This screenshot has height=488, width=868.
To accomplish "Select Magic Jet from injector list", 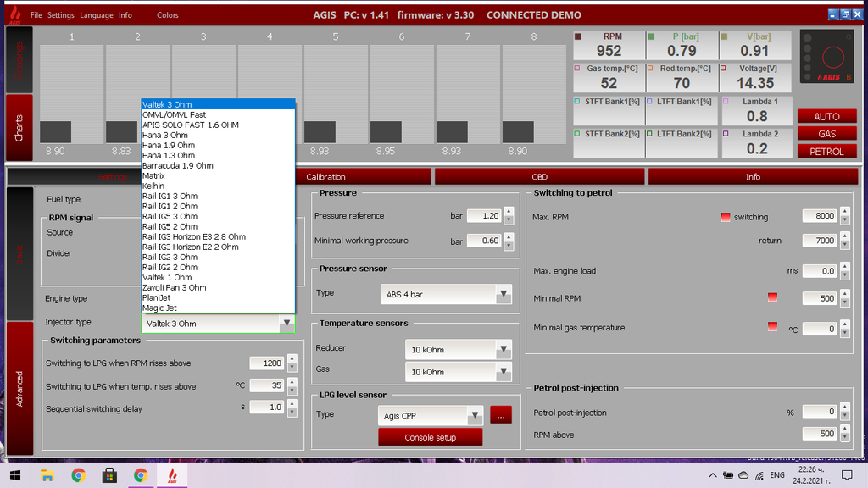I will coord(218,308).
